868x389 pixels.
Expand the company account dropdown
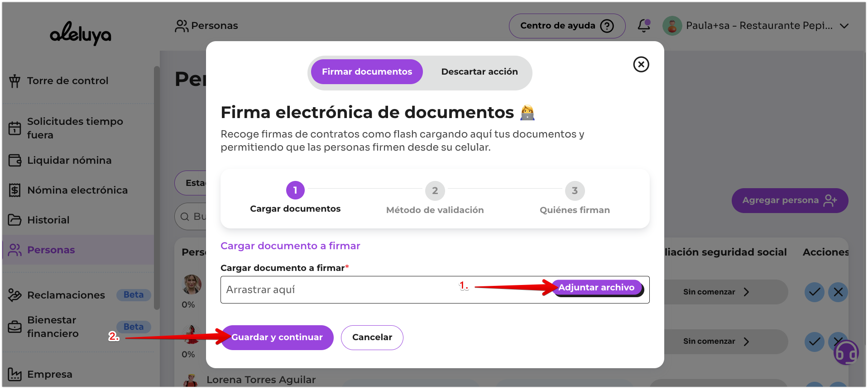[x=844, y=26]
